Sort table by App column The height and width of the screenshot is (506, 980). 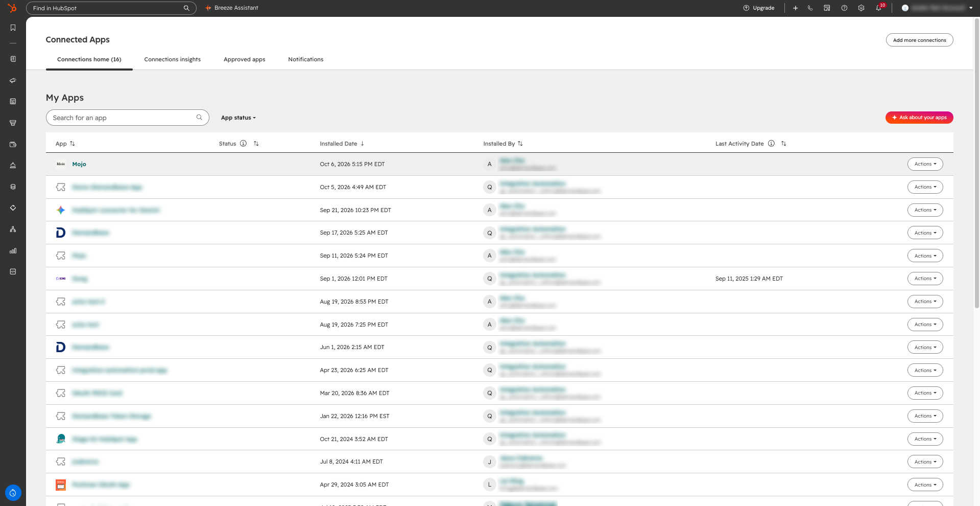coord(73,144)
